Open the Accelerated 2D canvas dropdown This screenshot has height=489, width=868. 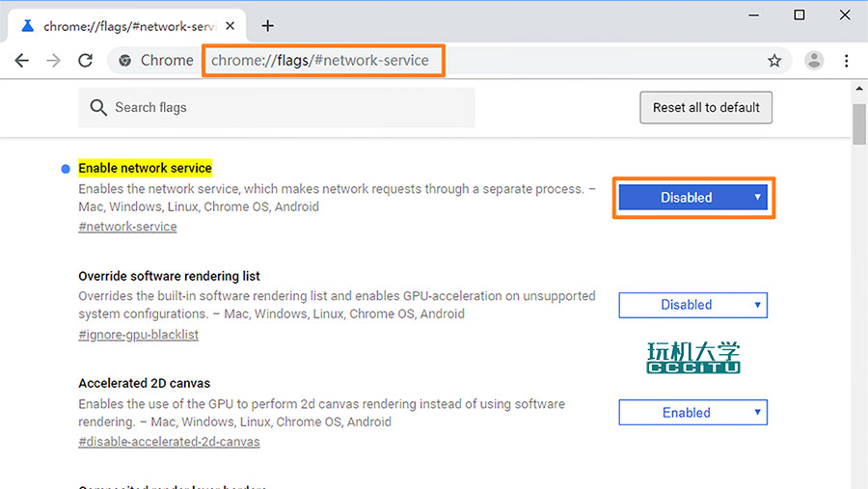pyautogui.click(x=692, y=413)
